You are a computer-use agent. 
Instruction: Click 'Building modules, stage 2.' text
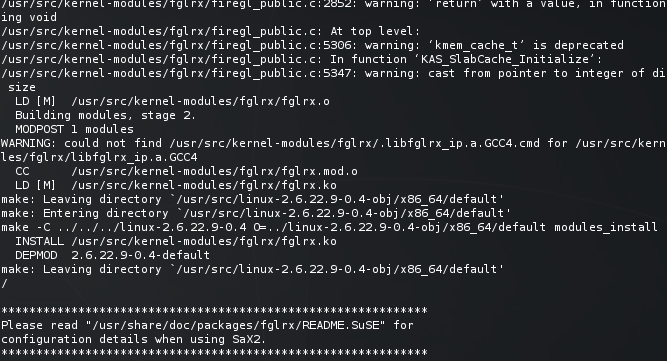tap(105, 115)
